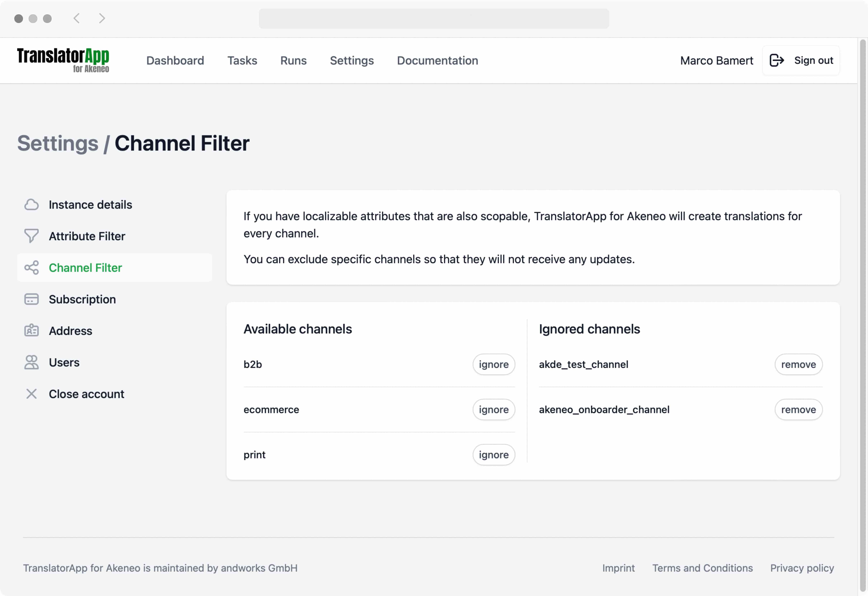Click the Close account X icon
This screenshot has height=596, width=868.
(x=31, y=393)
